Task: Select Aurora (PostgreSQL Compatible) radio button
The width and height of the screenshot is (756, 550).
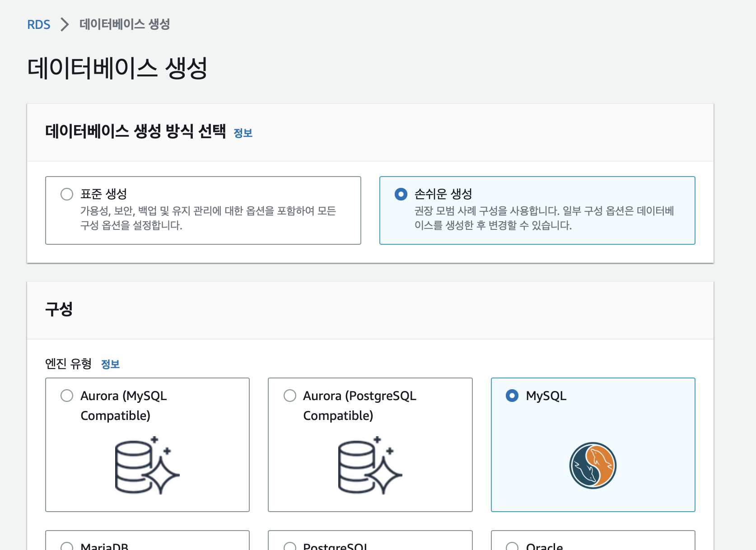Action: coord(290,396)
